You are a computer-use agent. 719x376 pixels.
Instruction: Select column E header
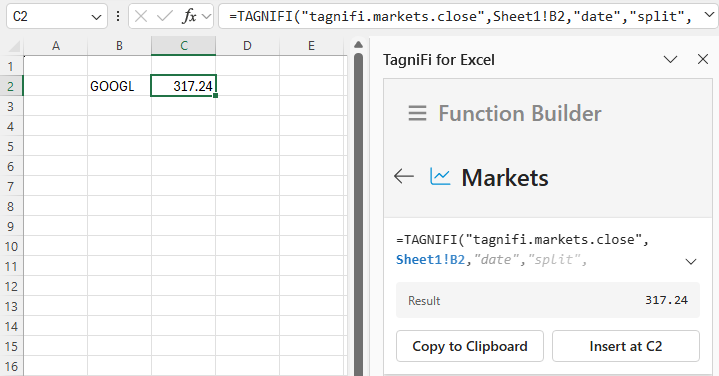point(311,46)
